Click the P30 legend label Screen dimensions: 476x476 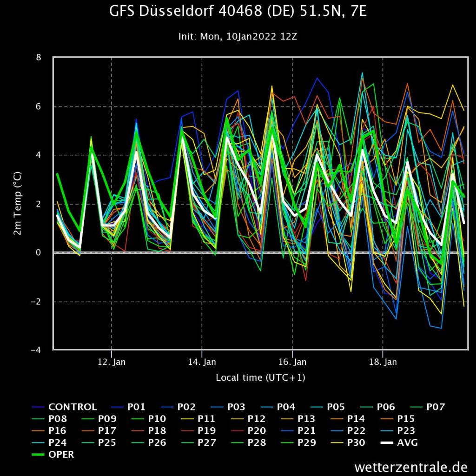pos(356,443)
